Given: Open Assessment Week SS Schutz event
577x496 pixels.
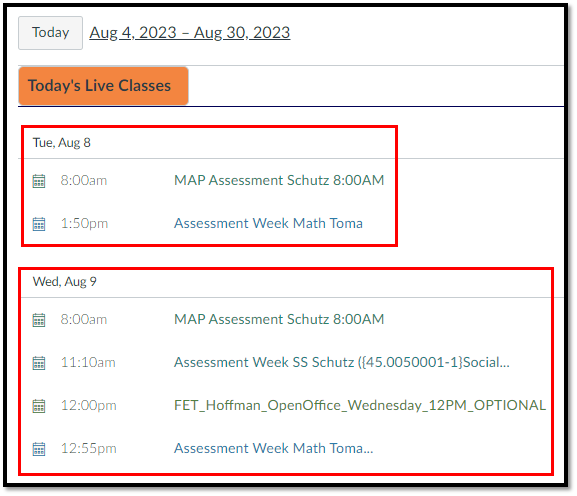Looking at the screenshot, I should point(342,362).
